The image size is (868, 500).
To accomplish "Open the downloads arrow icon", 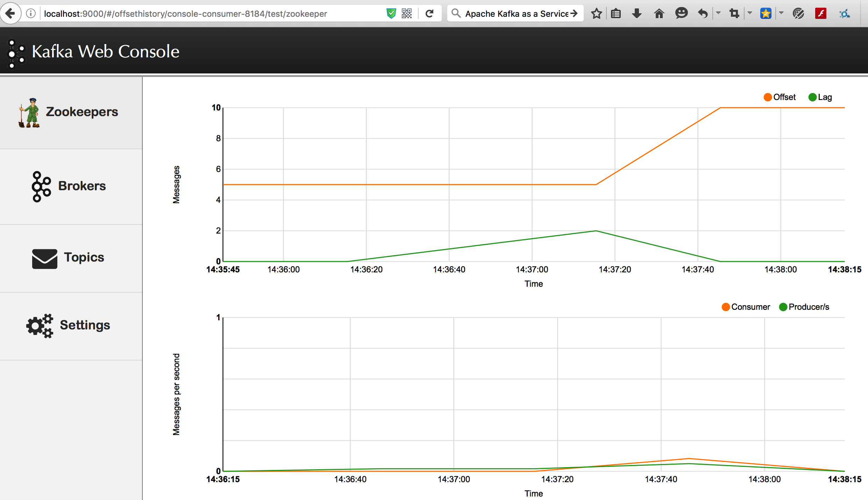I will coord(637,14).
